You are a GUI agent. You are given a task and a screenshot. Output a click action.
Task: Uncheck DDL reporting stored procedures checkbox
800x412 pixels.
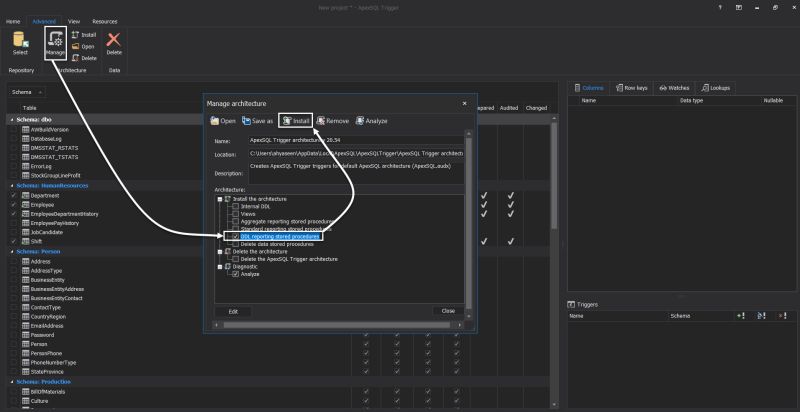[235, 237]
